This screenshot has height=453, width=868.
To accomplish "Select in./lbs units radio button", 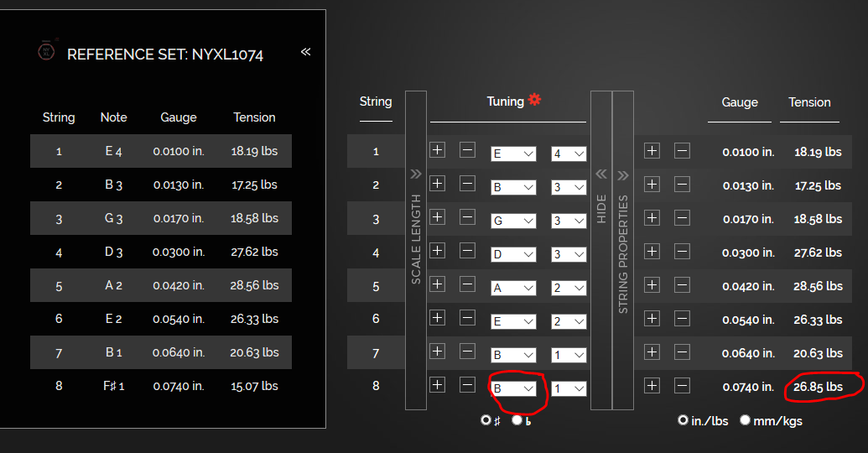I will (x=683, y=420).
